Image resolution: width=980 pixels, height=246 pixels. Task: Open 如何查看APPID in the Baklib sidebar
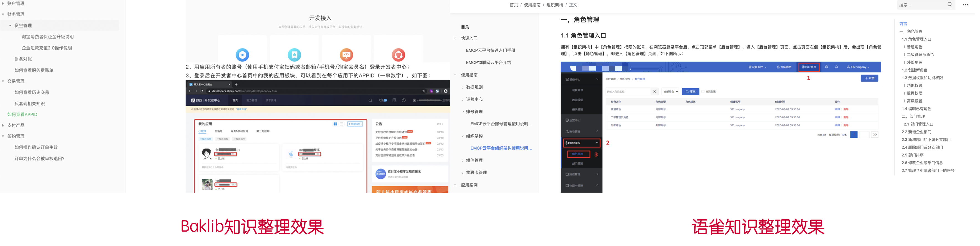(22, 115)
